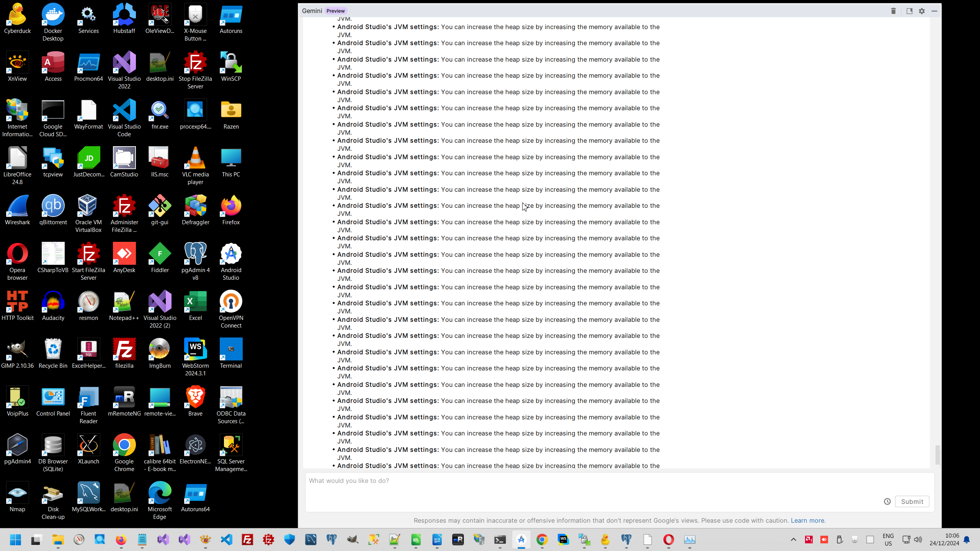Expand the hidden tray icons chevron
This screenshot has height=551, width=980.
click(x=794, y=540)
